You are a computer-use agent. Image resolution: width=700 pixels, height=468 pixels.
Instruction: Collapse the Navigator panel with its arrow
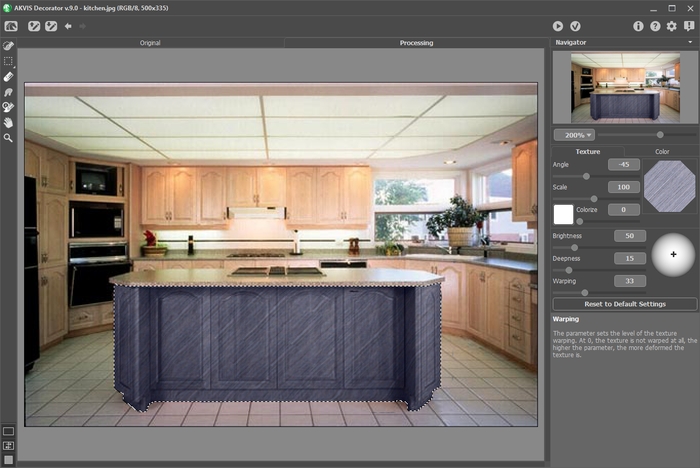tap(690, 42)
